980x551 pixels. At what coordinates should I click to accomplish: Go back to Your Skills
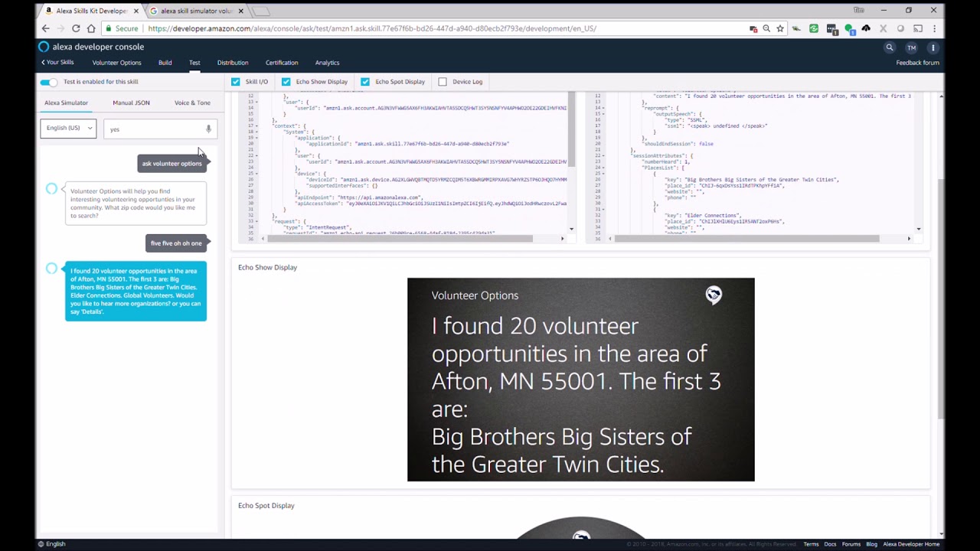pyautogui.click(x=58, y=63)
